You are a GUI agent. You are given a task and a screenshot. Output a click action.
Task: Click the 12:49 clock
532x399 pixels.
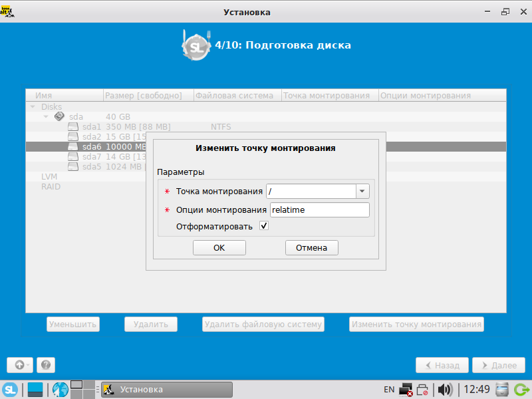476,389
